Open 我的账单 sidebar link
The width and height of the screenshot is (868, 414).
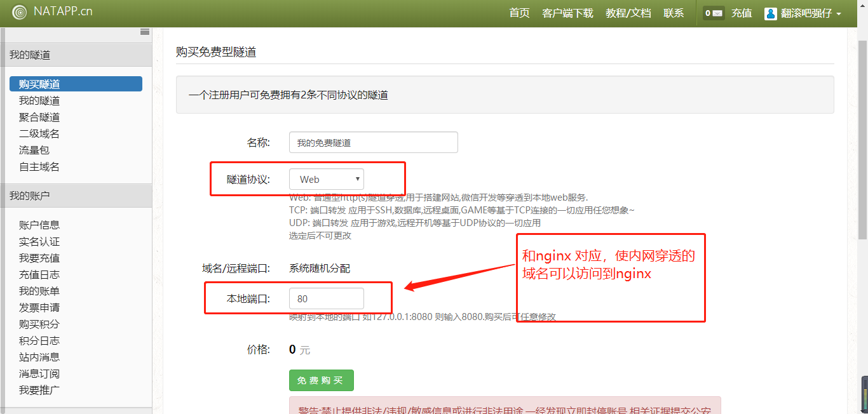(x=39, y=291)
